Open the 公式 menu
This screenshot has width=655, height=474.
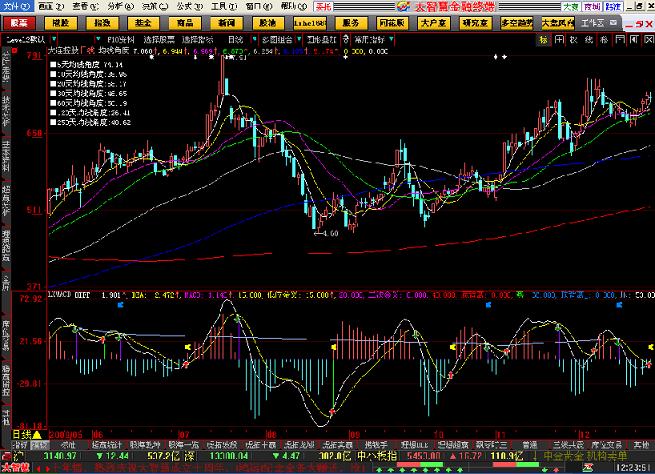[x=182, y=6]
